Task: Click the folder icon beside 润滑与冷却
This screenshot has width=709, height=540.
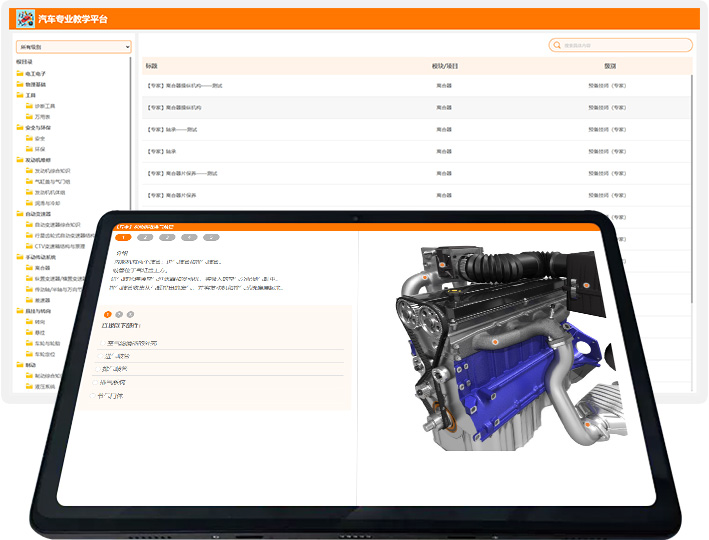Action: 29,203
